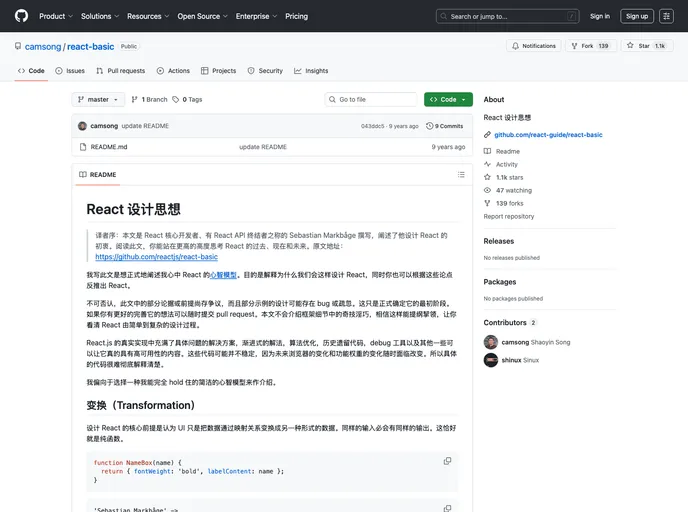Switch to the Pull requests tab
688x512 pixels.
tap(121, 71)
